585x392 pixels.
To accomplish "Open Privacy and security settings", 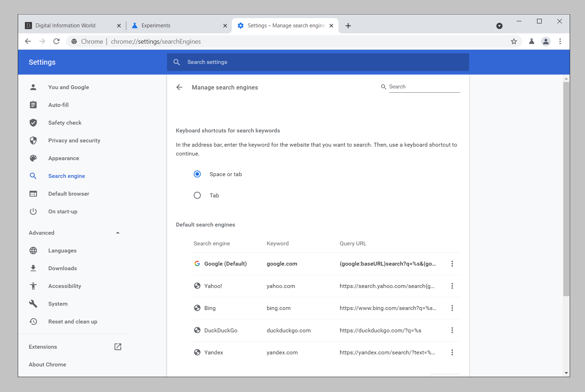I will click(x=74, y=141).
